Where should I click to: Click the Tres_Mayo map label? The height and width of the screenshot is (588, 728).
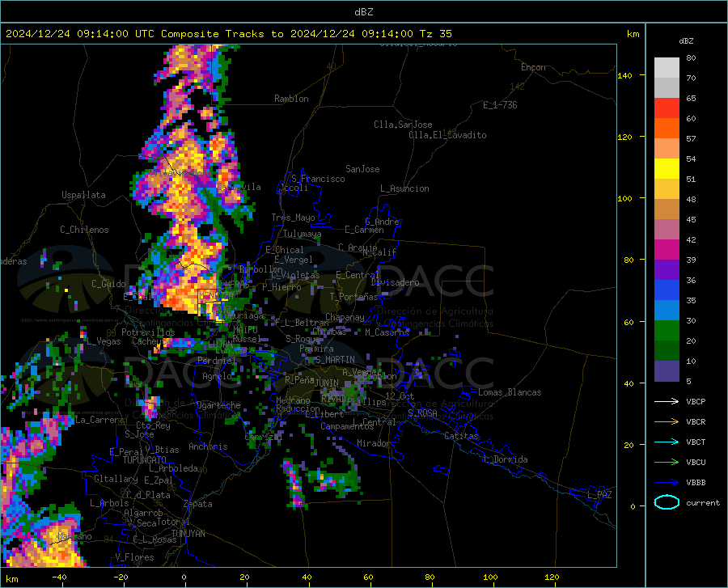[x=293, y=218]
